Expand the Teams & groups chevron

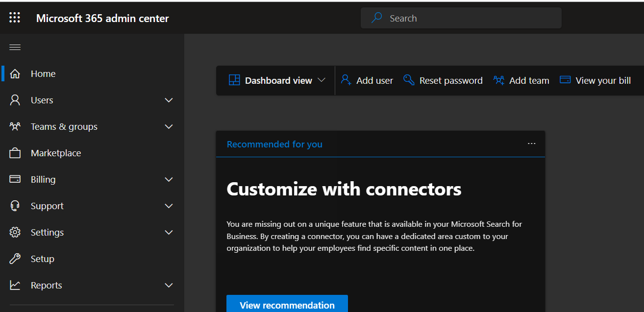(169, 127)
